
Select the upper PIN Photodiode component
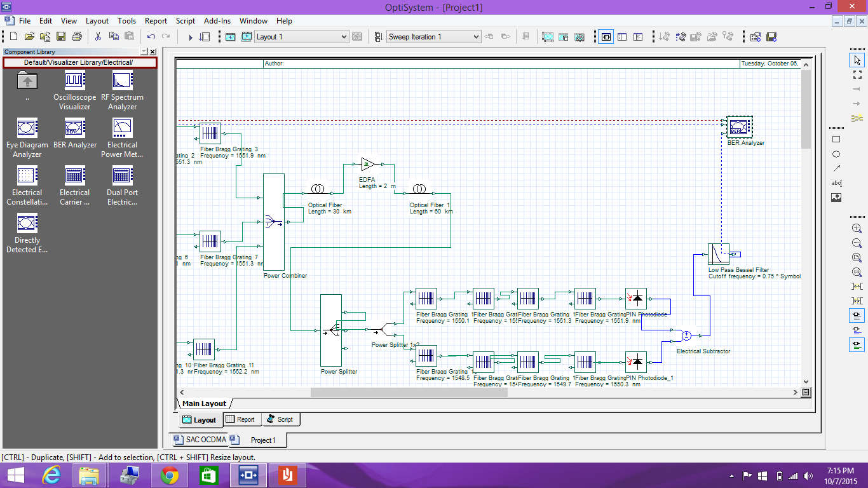pyautogui.click(x=636, y=298)
